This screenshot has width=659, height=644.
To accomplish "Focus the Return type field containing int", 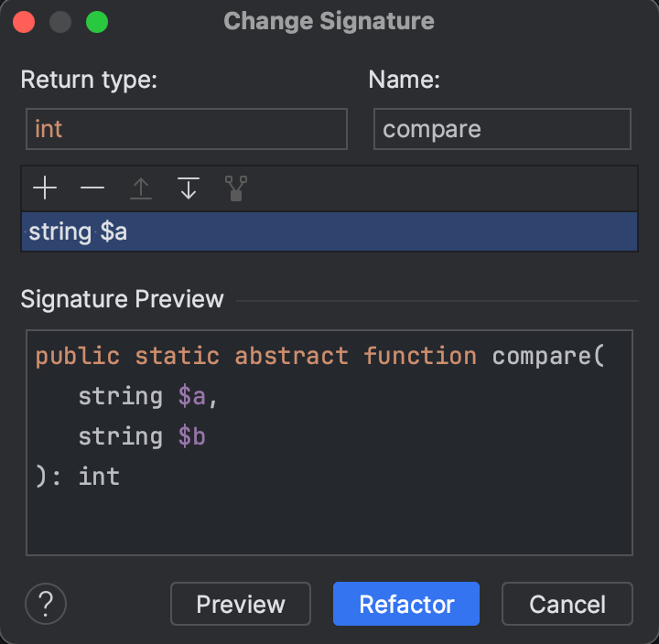I will (x=187, y=129).
